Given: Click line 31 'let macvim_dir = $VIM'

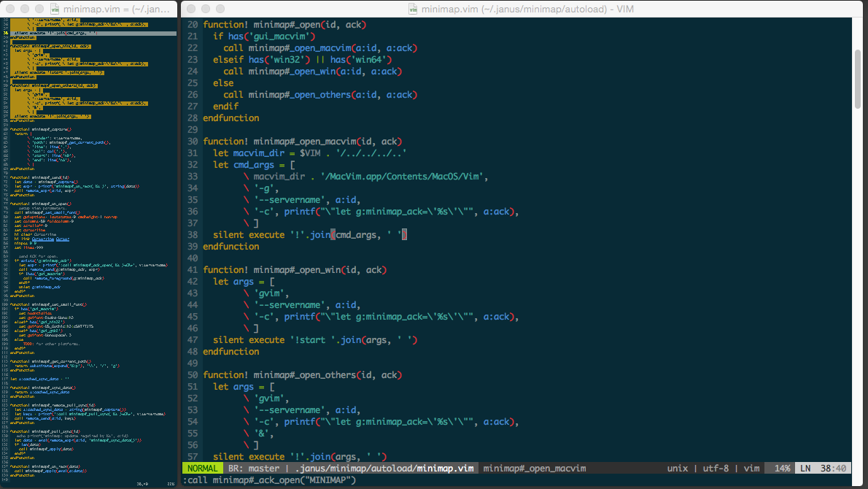Looking at the screenshot, I should pos(267,153).
